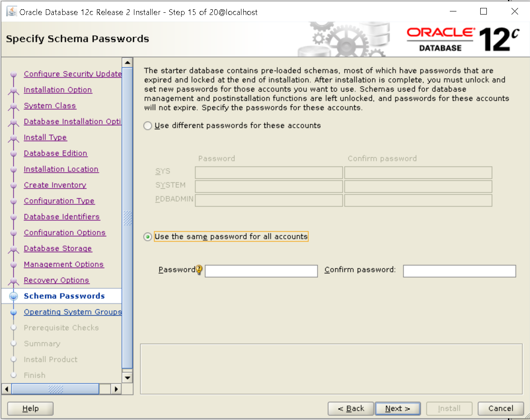Viewport: 530px width, 420px height.
Task: Click the Prerequisite Checks step label
Action: coord(61,328)
